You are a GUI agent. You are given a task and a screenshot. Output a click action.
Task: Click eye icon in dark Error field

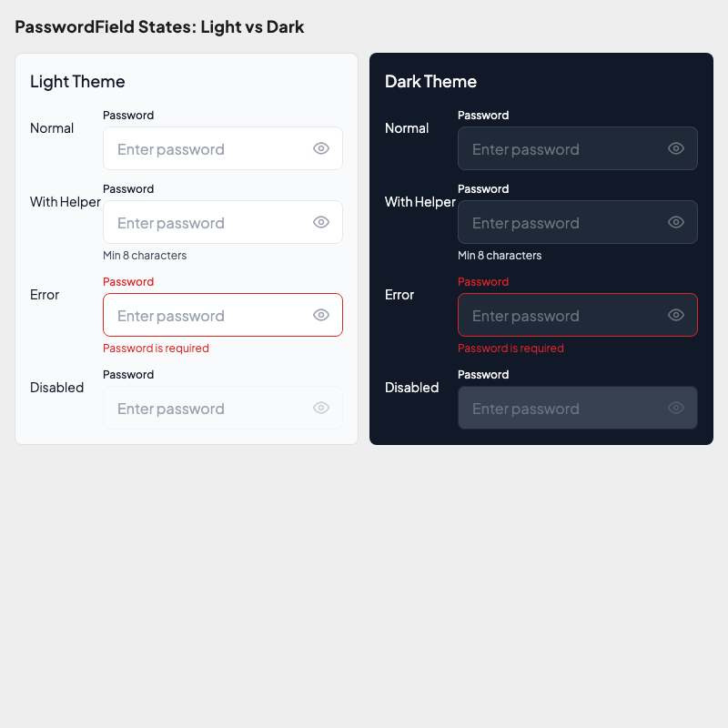click(x=676, y=315)
